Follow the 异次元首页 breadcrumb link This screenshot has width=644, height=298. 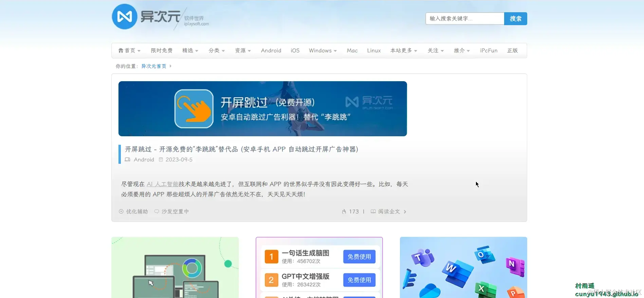(154, 66)
